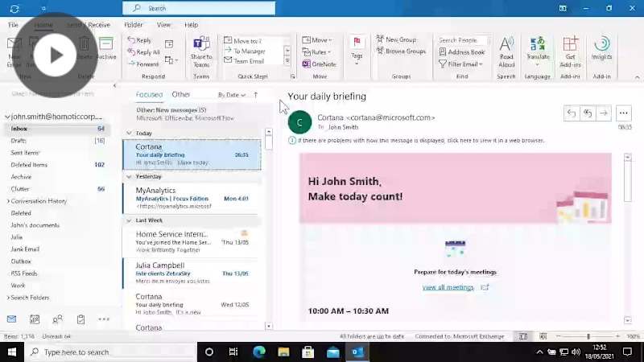Viewport: 644px width, 362px height.
Task: Click Share to Teams icon
Action: [201, 52]
